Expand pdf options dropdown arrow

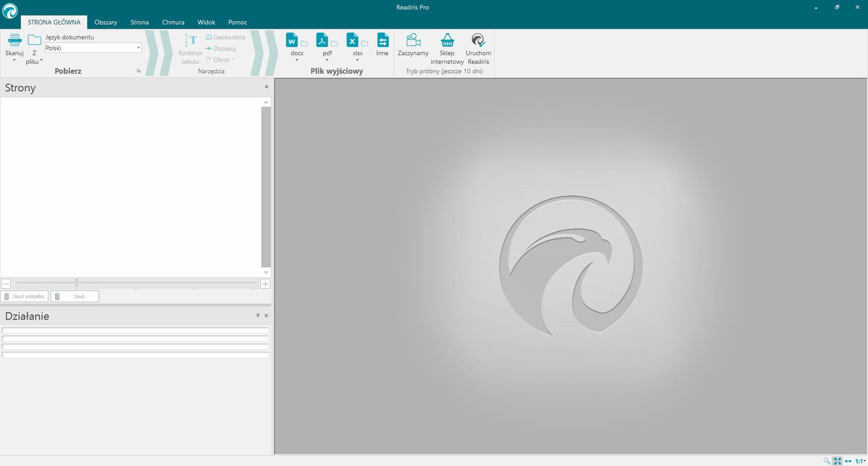[327, 60]
